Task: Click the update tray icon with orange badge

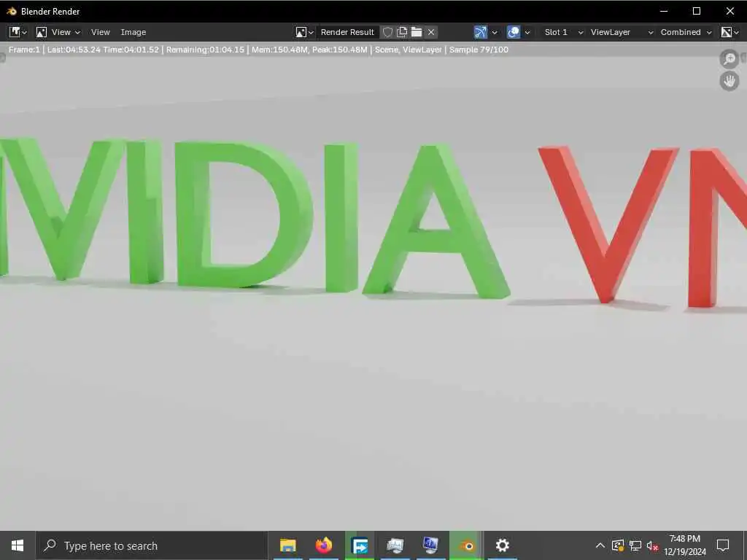Action: (618, 545)
